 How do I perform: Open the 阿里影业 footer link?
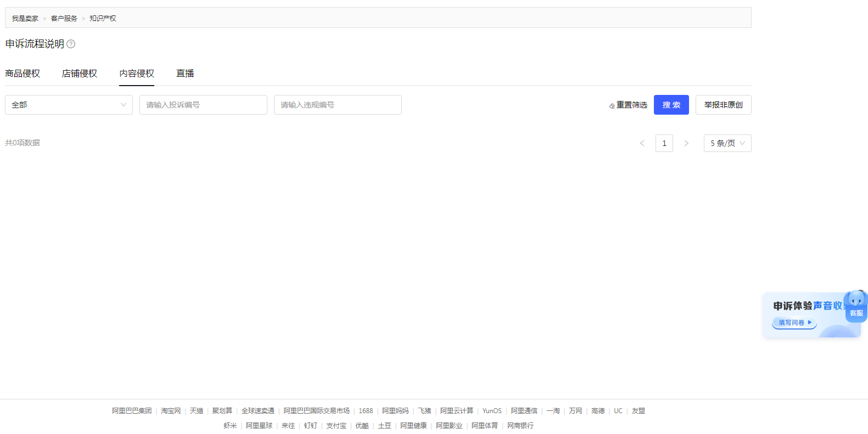tap(449, 426)
